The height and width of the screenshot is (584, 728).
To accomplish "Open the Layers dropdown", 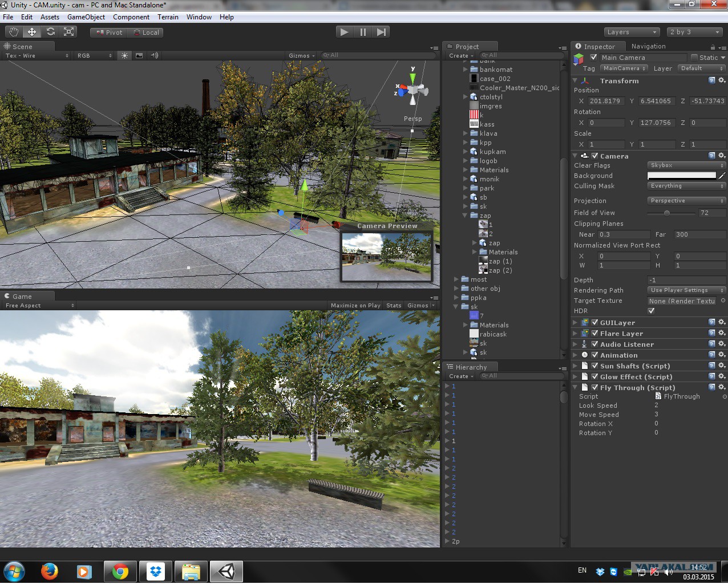I will (632, 32).
